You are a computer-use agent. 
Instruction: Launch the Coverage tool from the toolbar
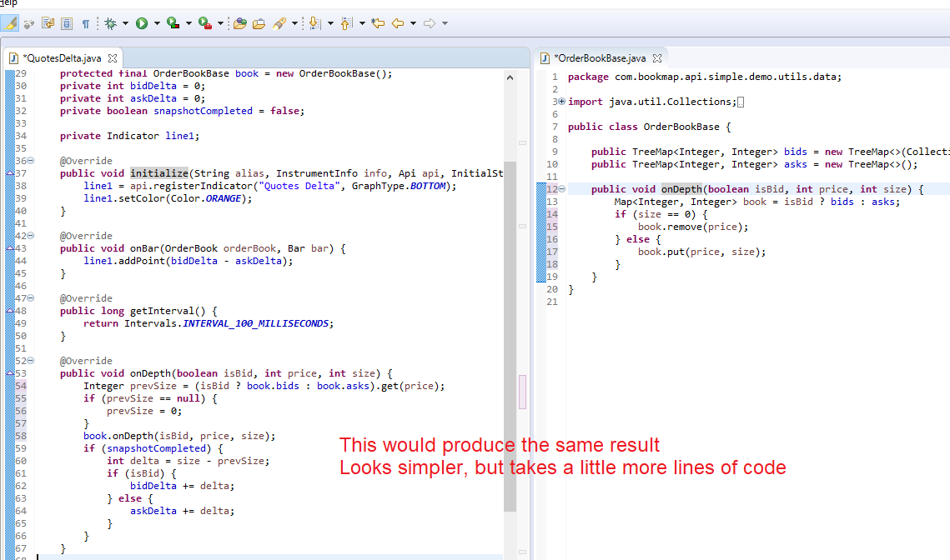(x=172, y=22)
